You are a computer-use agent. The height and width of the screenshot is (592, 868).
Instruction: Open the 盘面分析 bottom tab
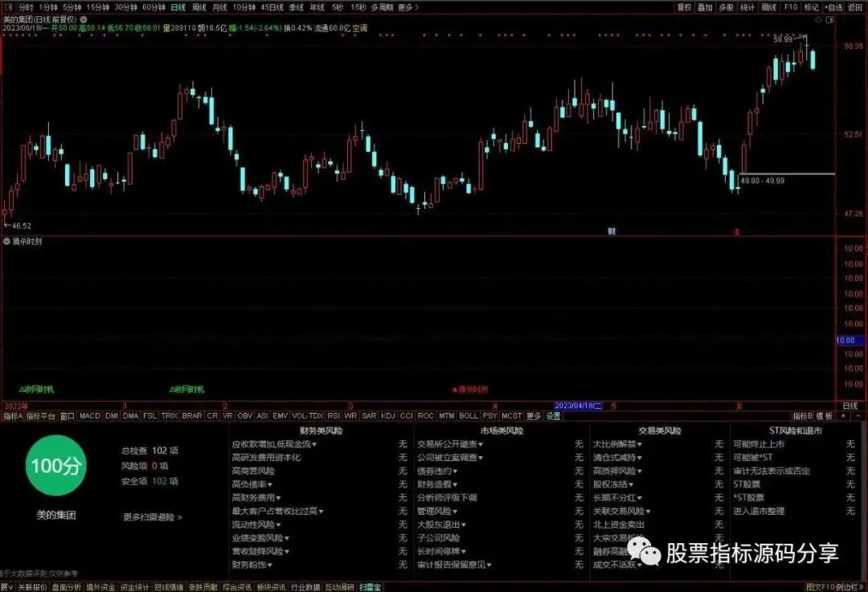click(x=67, y=587)
